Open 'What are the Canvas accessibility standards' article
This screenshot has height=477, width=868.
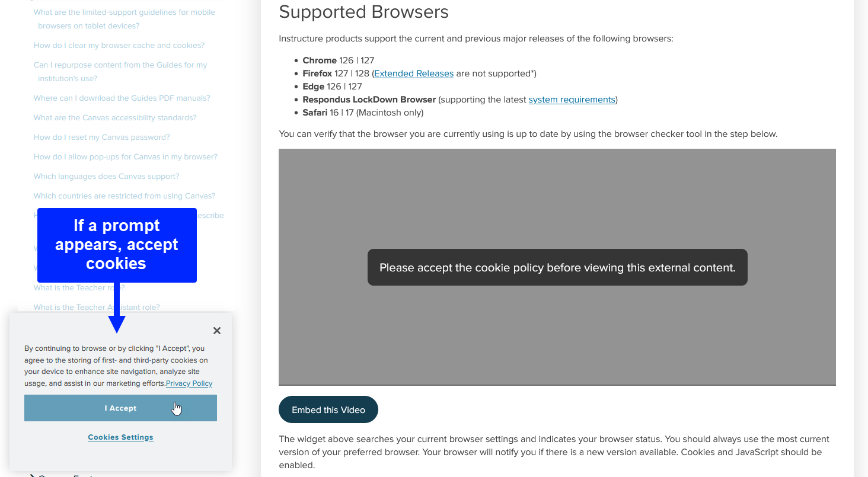pos(115,118)
